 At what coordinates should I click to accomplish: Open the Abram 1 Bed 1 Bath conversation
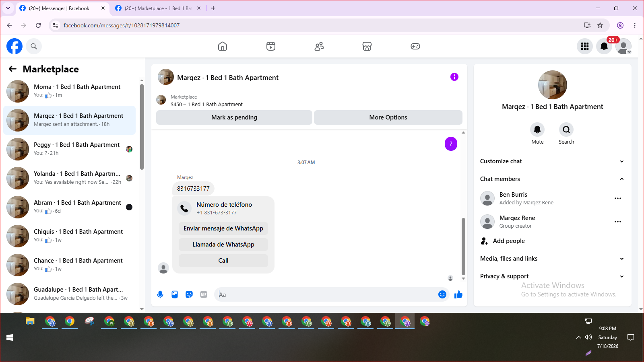69,207
